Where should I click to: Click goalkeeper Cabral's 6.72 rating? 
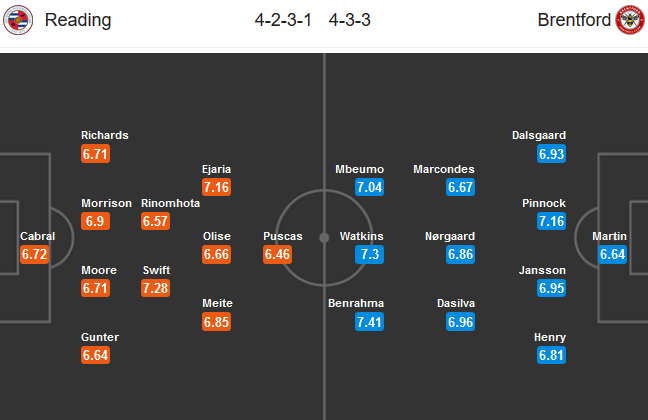35,255
